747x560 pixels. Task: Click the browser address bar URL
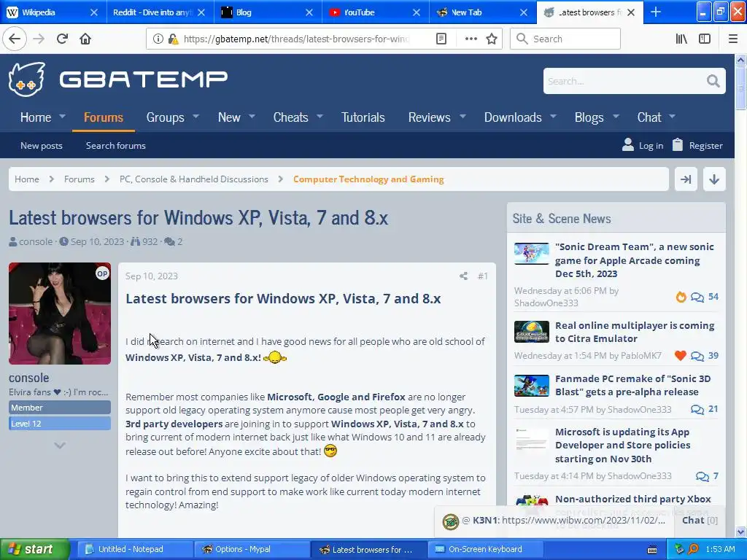pos(296,39)
